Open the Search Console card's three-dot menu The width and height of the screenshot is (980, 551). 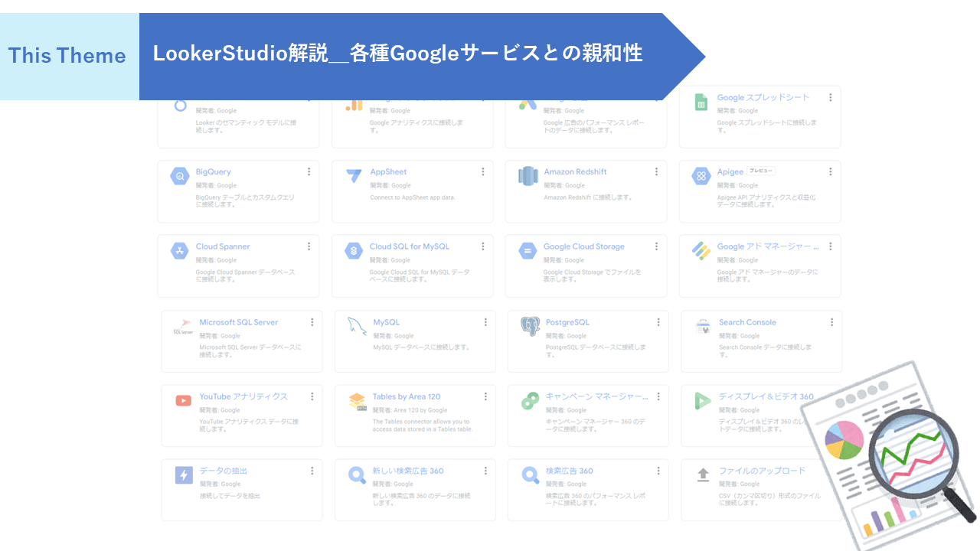(x=832, y=322)
